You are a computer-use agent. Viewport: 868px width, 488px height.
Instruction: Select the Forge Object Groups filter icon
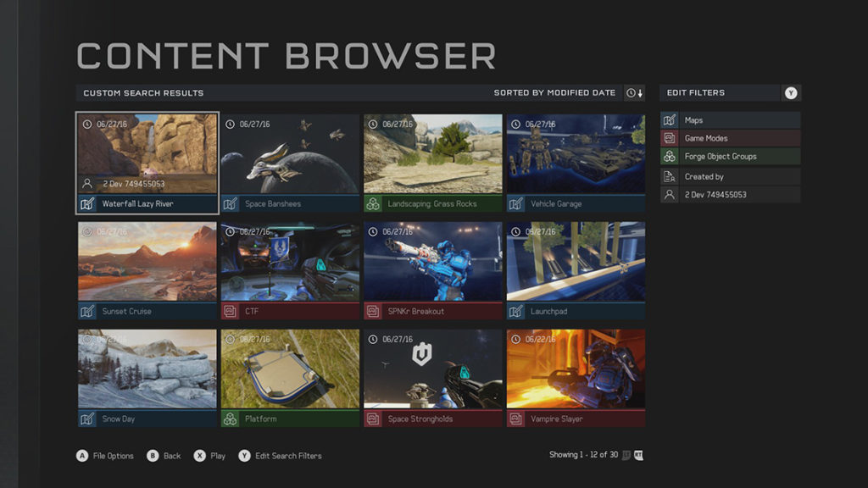(669, 157)
